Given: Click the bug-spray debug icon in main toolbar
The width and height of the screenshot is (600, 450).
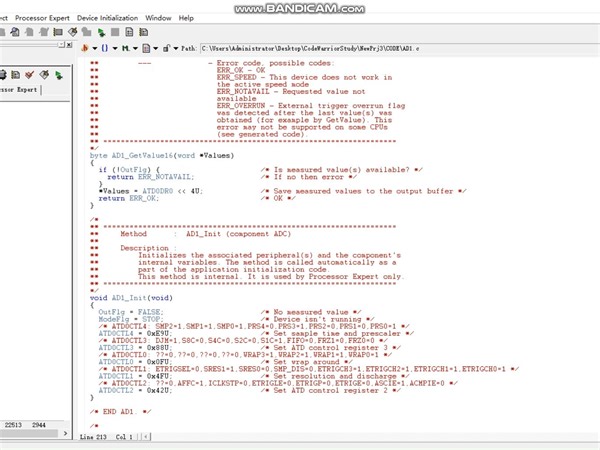Looking at the screenshot, I should pyautogui.click(x=72, y=32).
